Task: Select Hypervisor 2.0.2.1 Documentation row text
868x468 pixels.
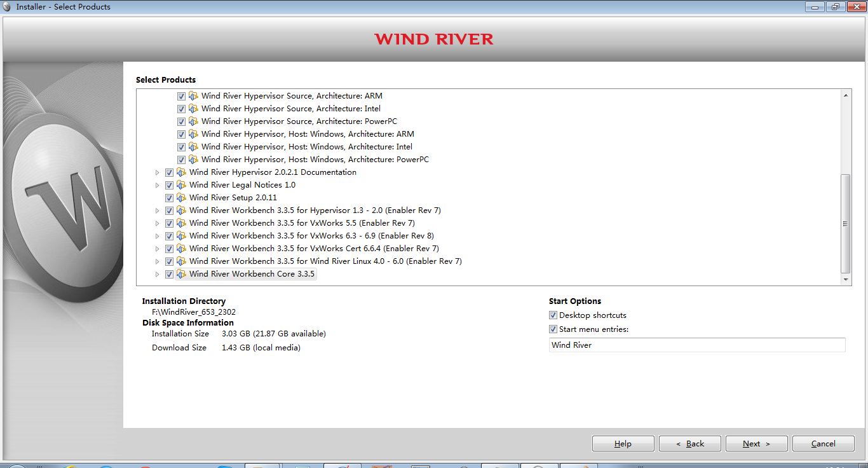Action: 273,172
